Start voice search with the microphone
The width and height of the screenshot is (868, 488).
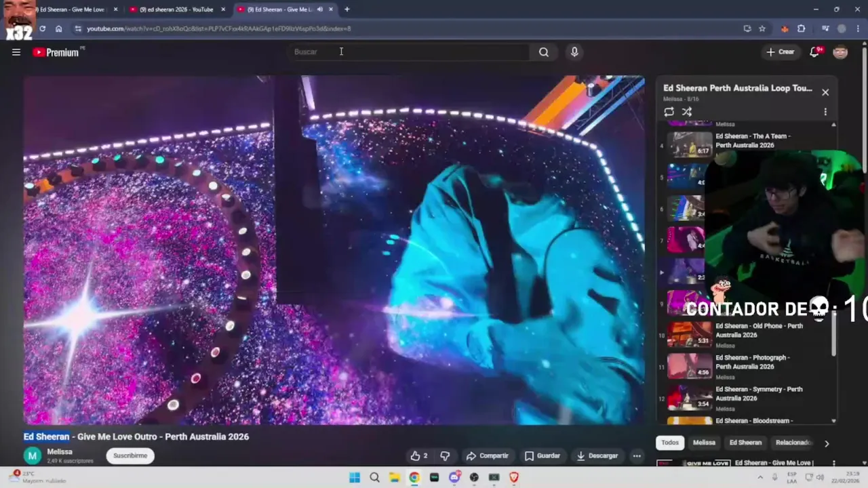574,52
